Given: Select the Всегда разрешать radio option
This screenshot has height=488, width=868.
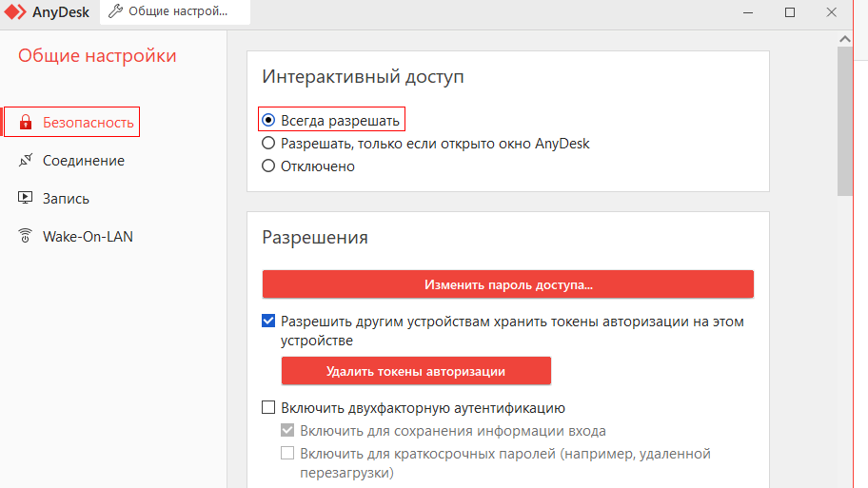Looking at the screenshot, I should pos(269,121).
